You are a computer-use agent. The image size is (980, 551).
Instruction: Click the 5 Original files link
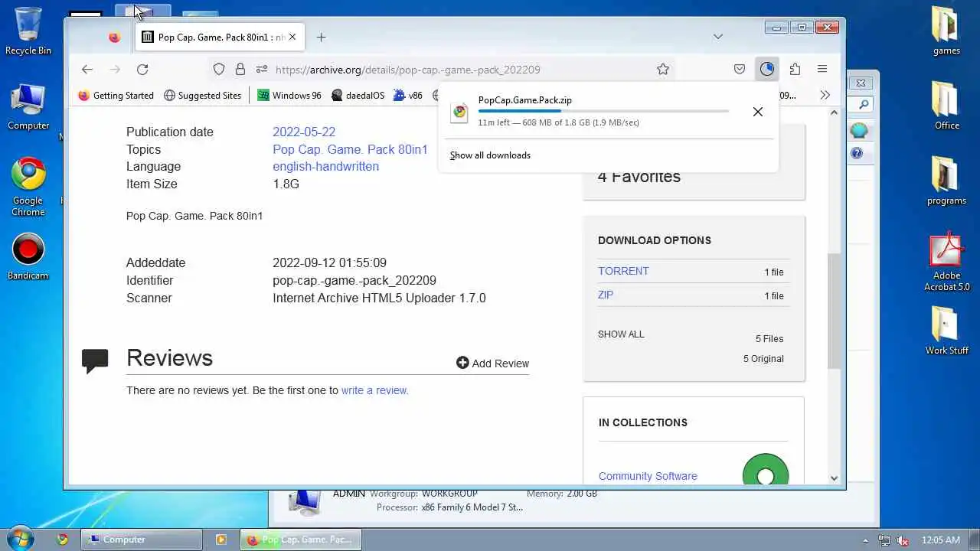[763, 359]
